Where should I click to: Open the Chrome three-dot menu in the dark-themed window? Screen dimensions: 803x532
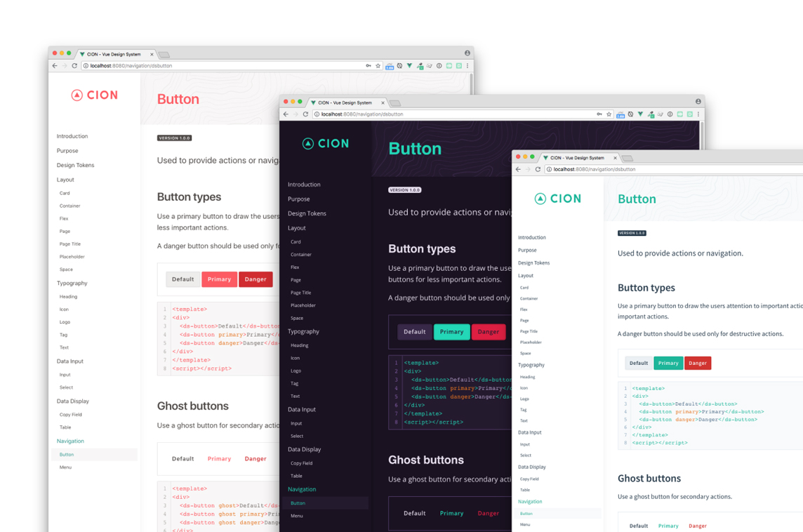(x=698, y=114)
